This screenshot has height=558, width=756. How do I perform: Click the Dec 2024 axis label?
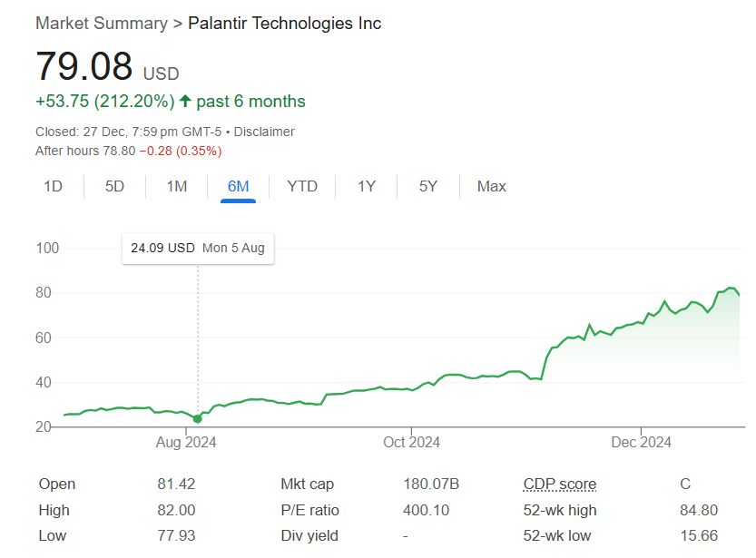[641, 443]
